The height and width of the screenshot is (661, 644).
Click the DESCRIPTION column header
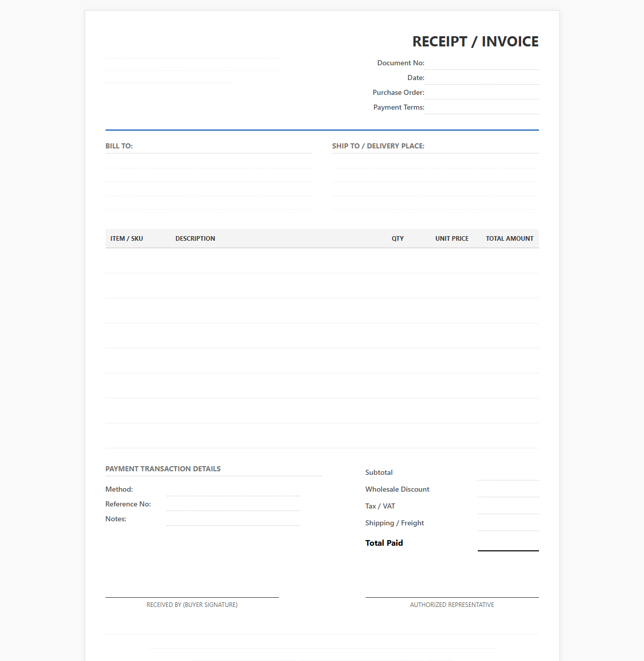(195, 239)
